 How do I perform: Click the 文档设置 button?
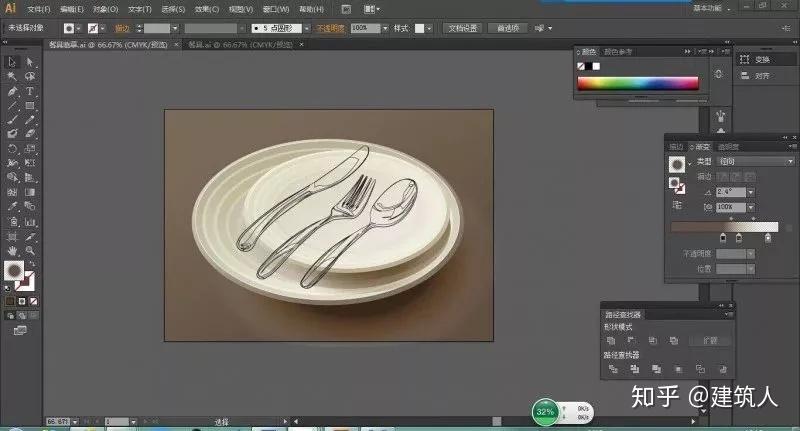click(x=463, y=29)
